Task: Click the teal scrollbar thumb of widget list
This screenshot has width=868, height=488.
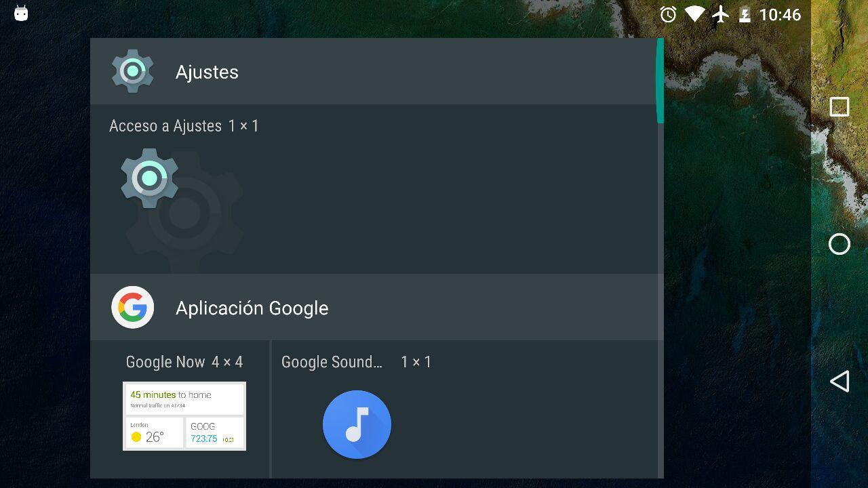Action: [660, 81]
